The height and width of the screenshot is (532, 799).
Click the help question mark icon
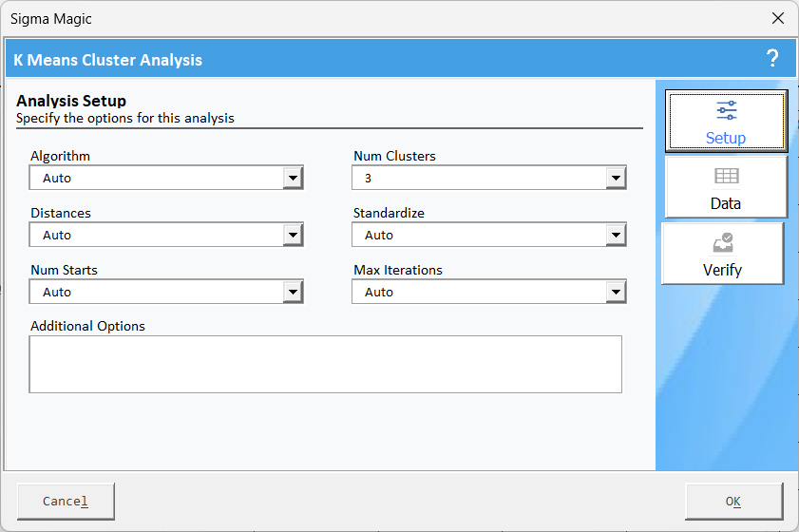(x=772, y=59)
